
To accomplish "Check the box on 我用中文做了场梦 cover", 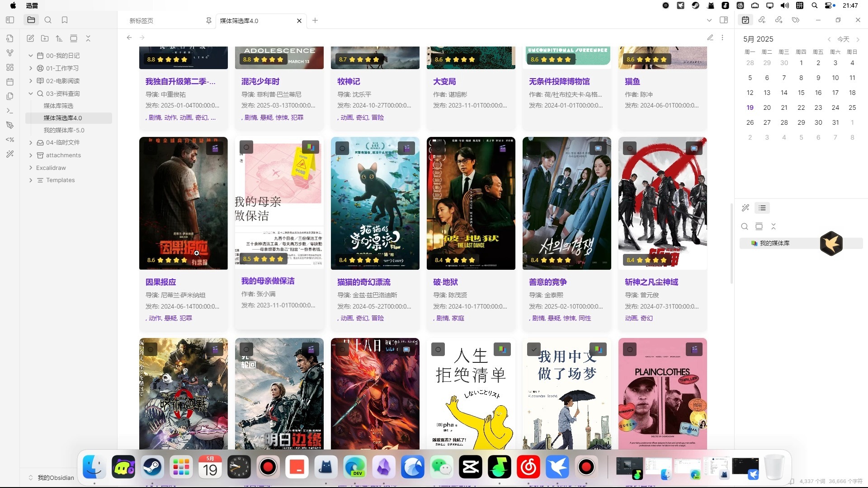I will (x=534, y=349).
